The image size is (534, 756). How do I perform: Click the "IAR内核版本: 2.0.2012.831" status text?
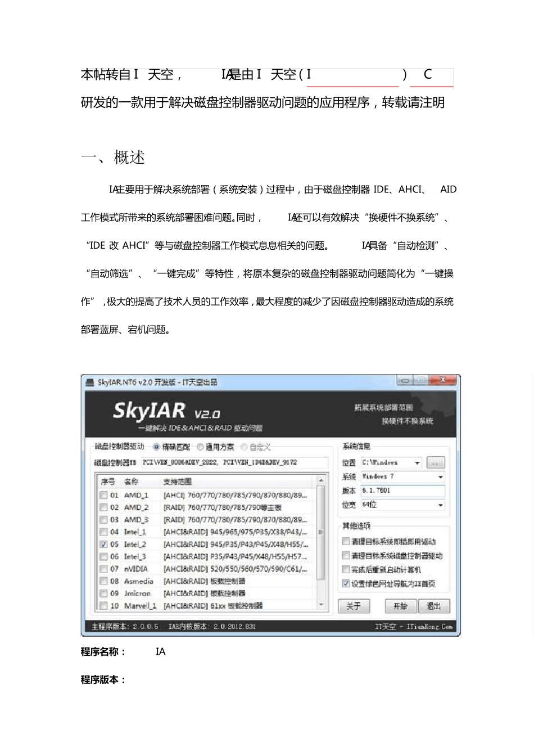[212, 627]
